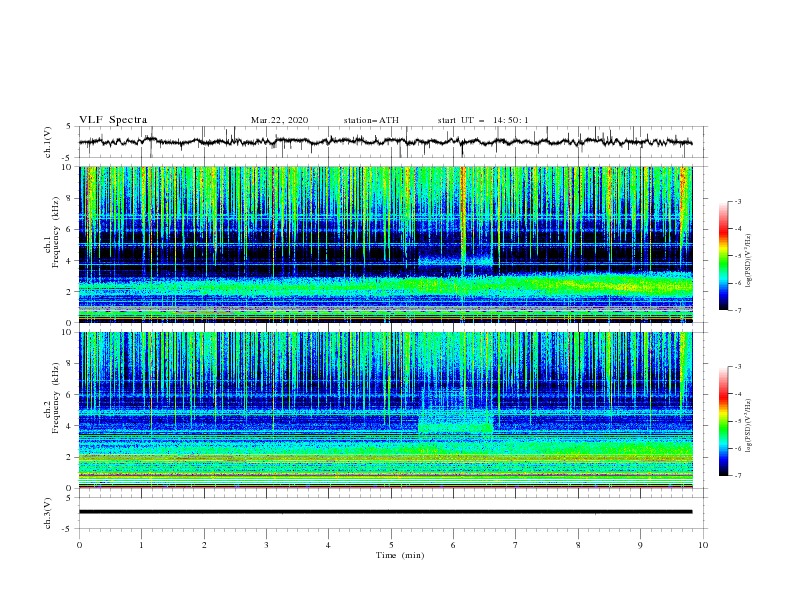Click the flat ch.3 voltage trace
This screenshot has width=792, height=612.
point(385,512)
